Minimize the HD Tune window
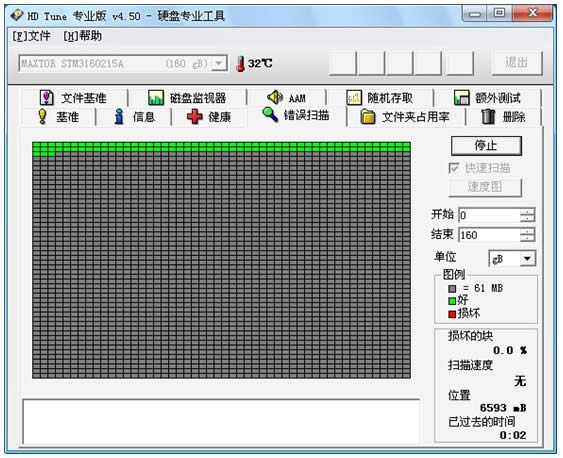 (475, 14)
